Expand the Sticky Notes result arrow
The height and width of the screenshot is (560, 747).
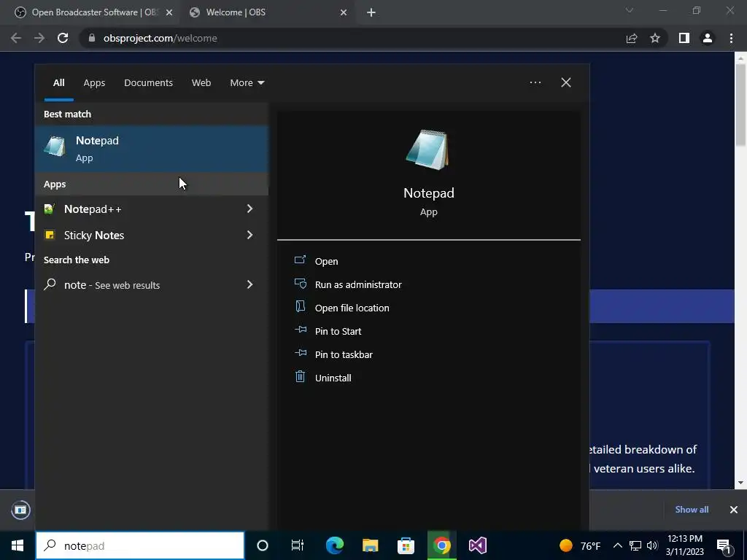point(249,235)
